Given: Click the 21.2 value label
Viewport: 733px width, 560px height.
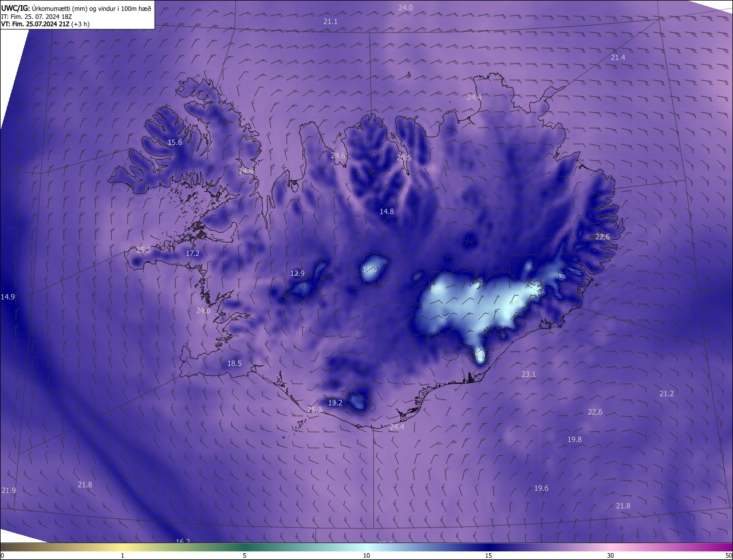Looking at the screenshot, I should coord(667,393).
